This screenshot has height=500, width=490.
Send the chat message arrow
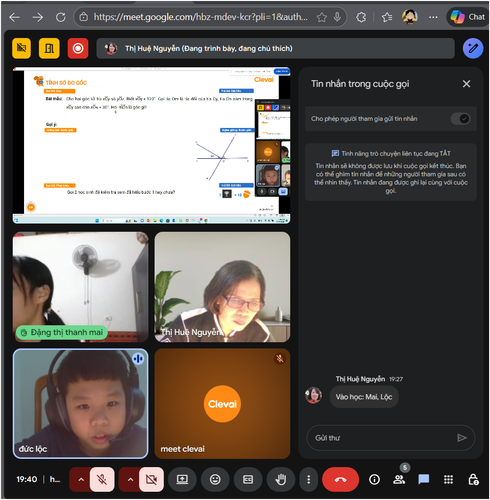(462, 438)
